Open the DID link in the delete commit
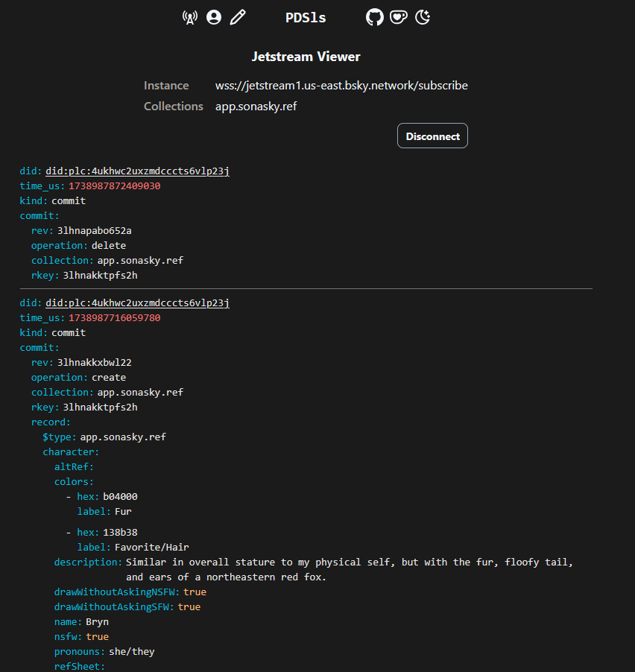This screenshot has width=635, height=672. pyautogui.click(x=137, y=171)
